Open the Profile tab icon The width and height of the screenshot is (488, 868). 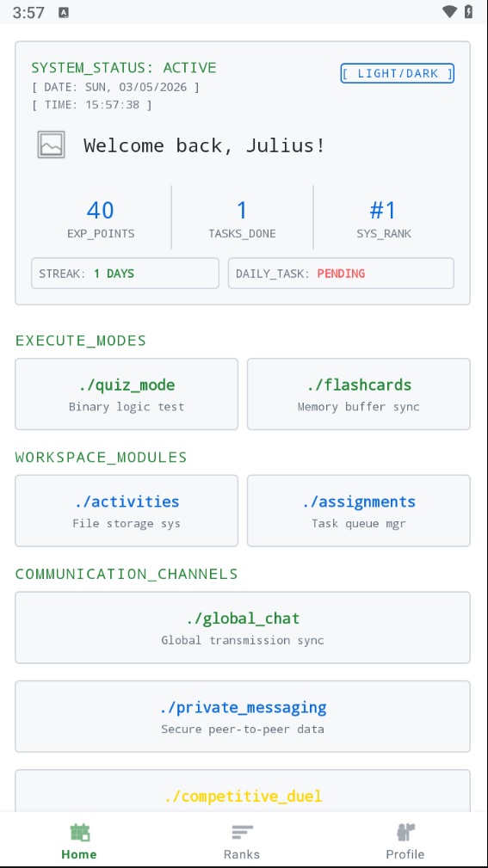pos(405,832)
